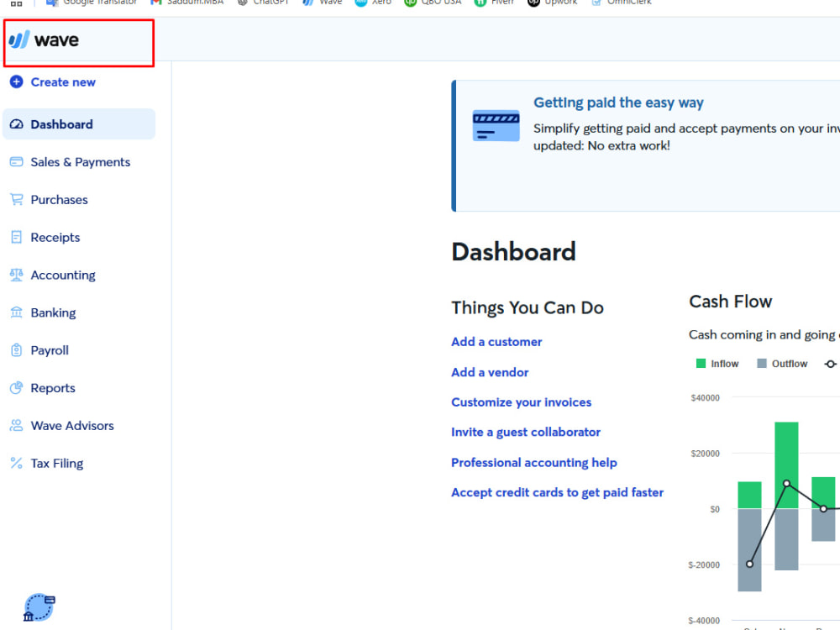Viewport: 840px width, 630px height.
Task: Click the Wave logo in the header
Action: (44, 39)
